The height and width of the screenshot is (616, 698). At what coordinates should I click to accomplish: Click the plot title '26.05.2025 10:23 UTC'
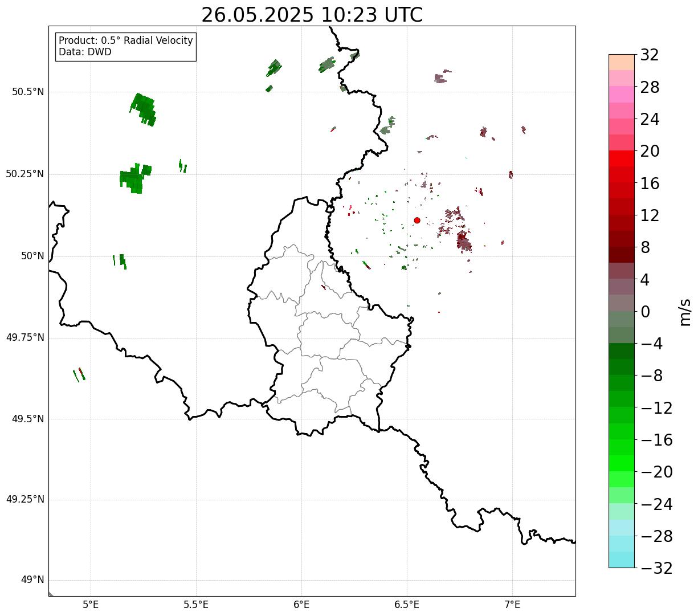coord(312,15)
